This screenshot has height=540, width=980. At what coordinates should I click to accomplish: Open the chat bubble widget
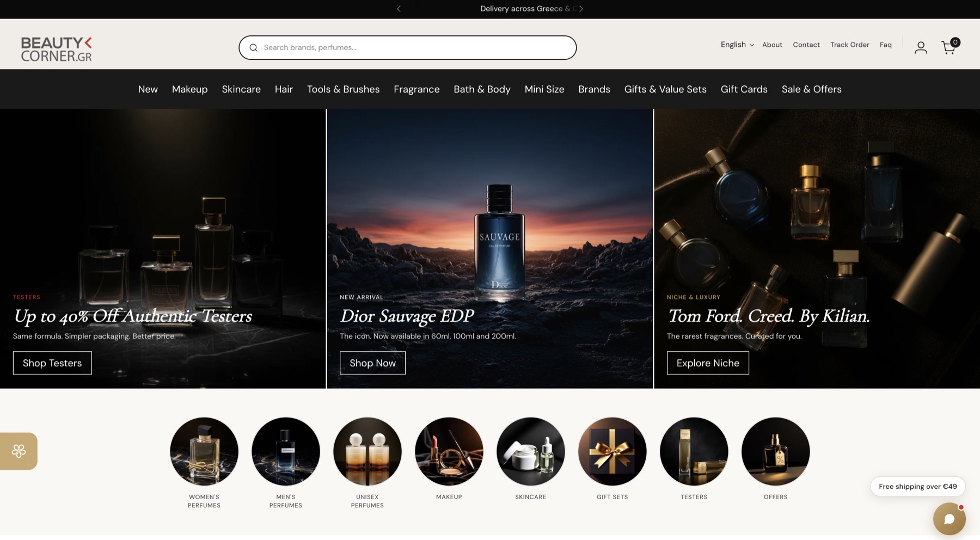(949, 519)
